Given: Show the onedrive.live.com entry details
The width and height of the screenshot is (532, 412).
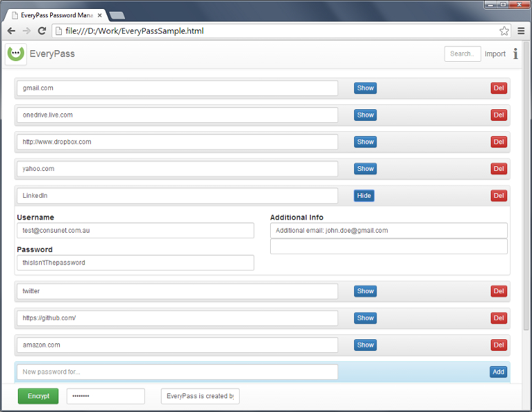Looking at the screenshot, I should pos(365,115).
